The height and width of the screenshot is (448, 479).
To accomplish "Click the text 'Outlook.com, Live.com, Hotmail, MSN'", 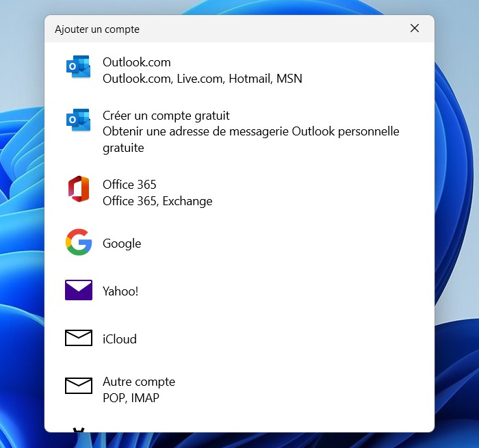I will click(203, 79).
